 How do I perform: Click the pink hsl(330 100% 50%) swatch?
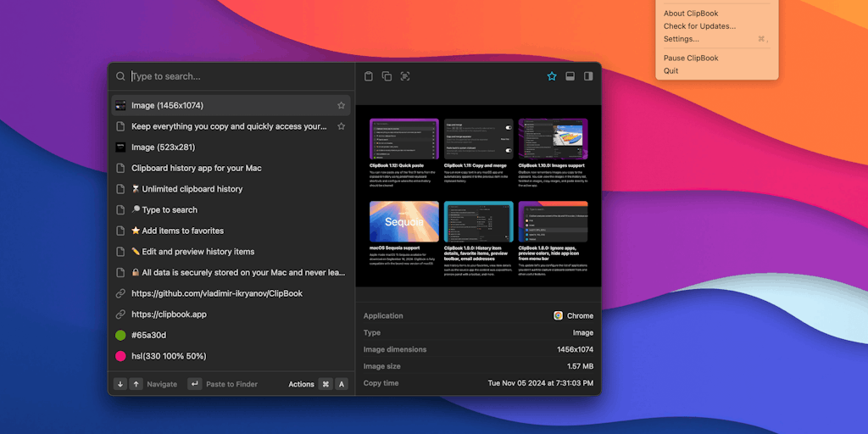(x=120, y=356)
